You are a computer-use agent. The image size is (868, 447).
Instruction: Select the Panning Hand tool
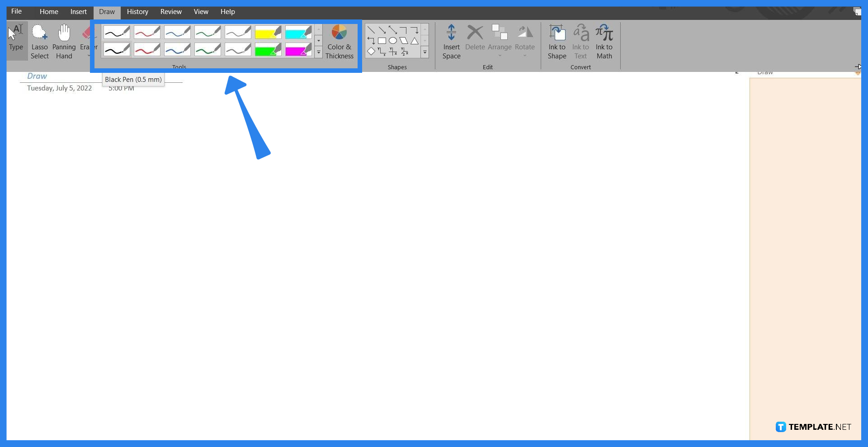click(64, 41)
